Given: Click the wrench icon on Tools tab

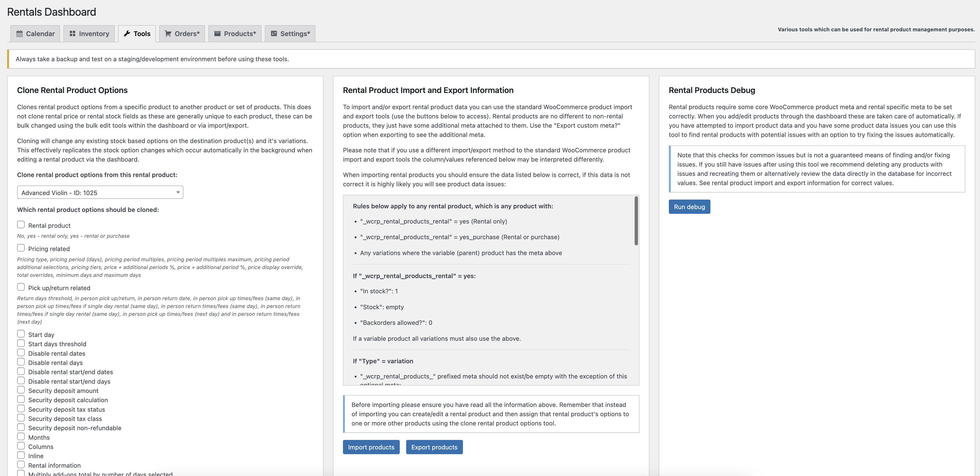Looking at the screenshot, I should pos(127,33).
